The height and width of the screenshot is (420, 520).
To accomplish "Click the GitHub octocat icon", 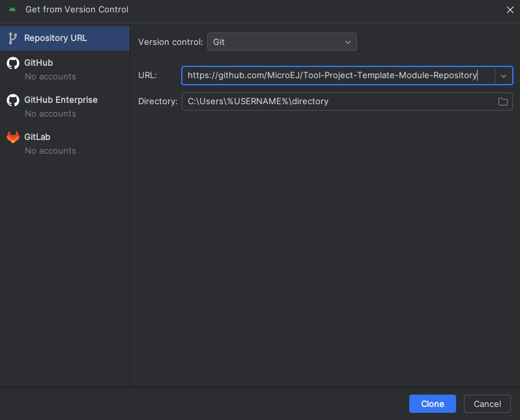I will tap(12, 63).
